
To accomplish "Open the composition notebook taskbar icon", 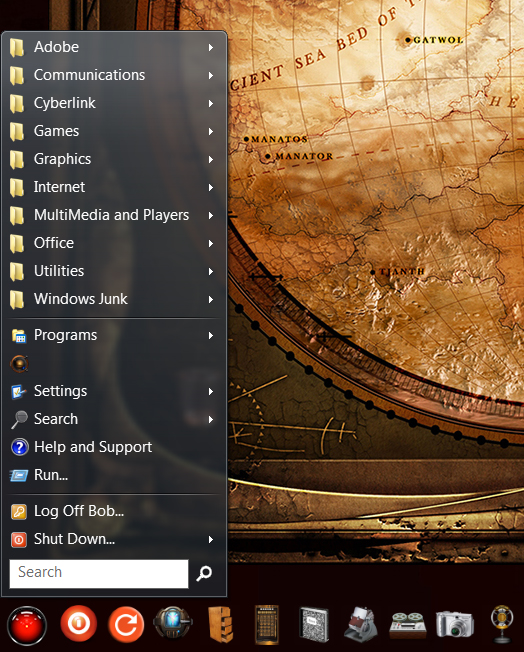I will [x=314, y=625].
